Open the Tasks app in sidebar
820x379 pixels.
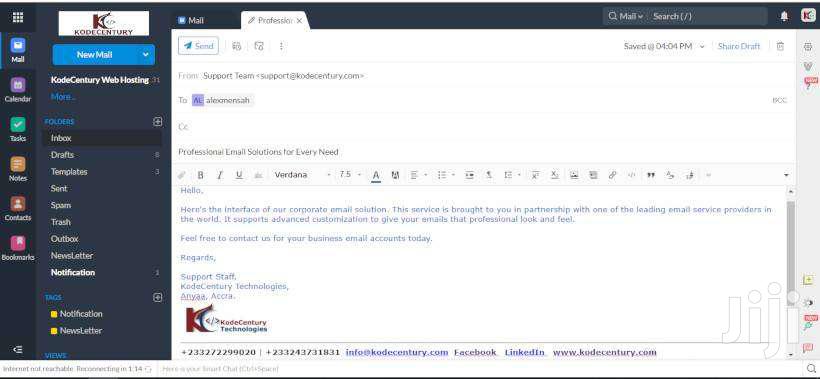(x=18, y=130)
